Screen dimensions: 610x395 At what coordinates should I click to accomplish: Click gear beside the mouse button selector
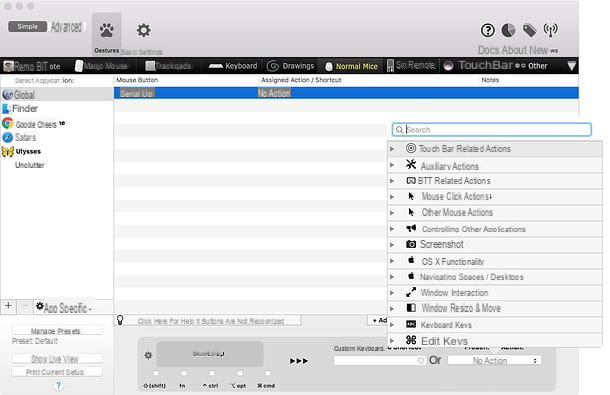pos(148,355)
